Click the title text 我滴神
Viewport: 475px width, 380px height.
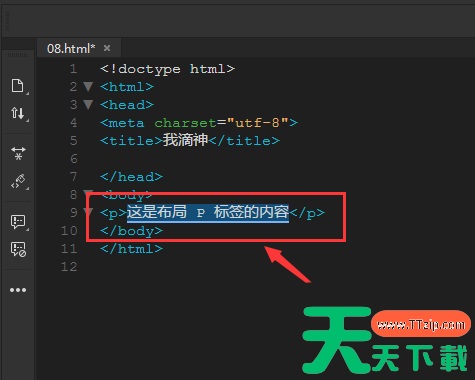(x=185, y=140)
